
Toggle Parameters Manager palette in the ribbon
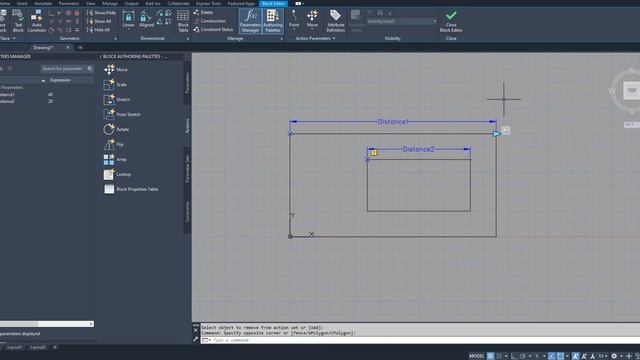250,21
